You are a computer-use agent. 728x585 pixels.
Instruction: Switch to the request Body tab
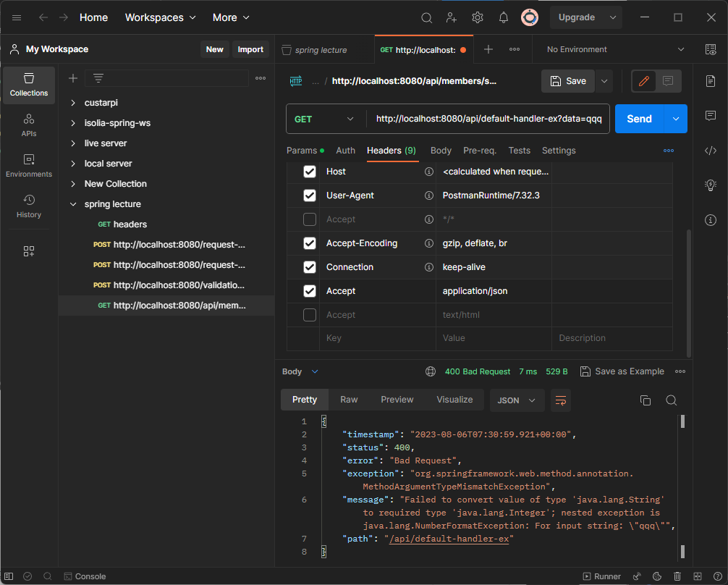click(x=441, y=151)
